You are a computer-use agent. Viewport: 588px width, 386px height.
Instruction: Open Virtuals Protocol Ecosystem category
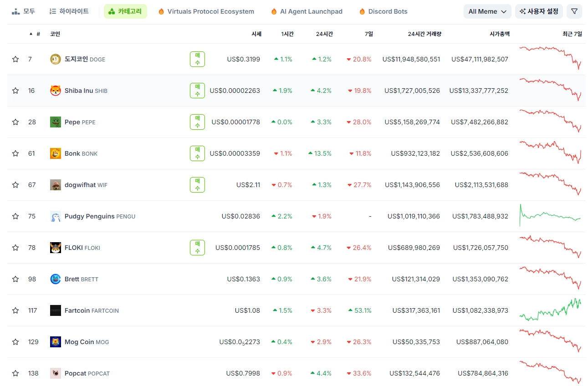coord(206,11)
